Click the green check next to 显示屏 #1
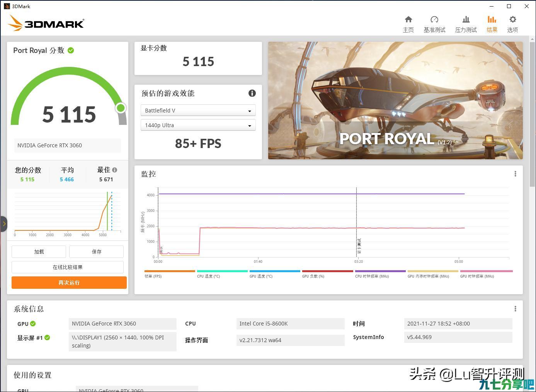This screenshot has height=392, width=536. click(47, 337)
